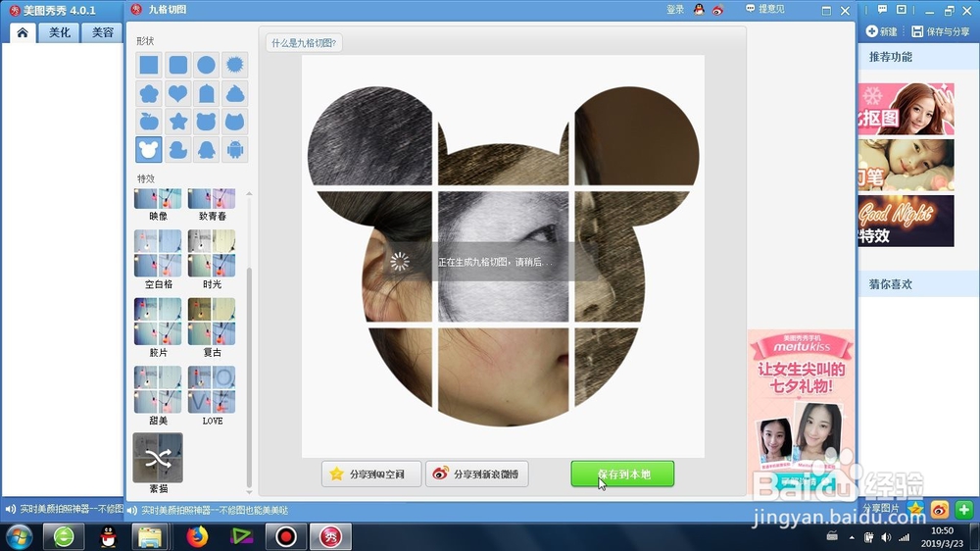The image size is (980, 551).
Task: Select the spiky burst shape
Action: (235, 65)
